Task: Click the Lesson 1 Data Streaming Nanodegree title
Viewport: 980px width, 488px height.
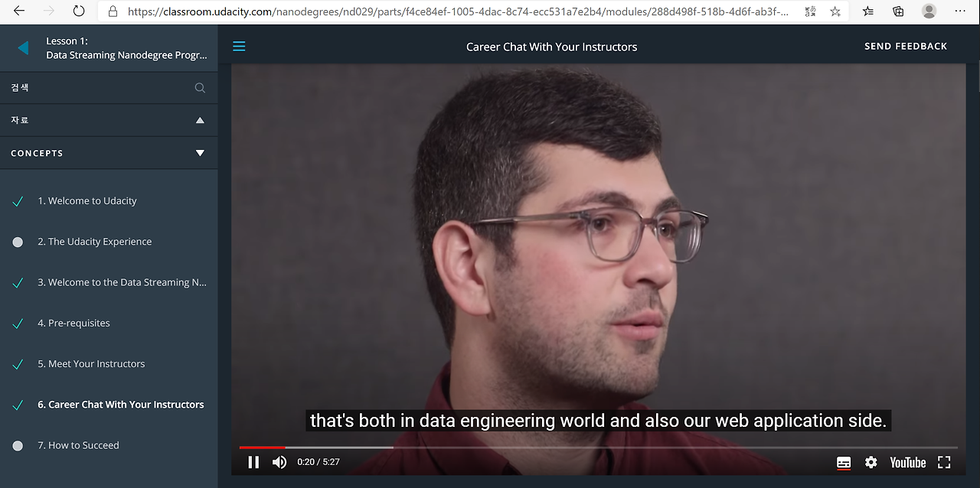Action: [126, 48]
